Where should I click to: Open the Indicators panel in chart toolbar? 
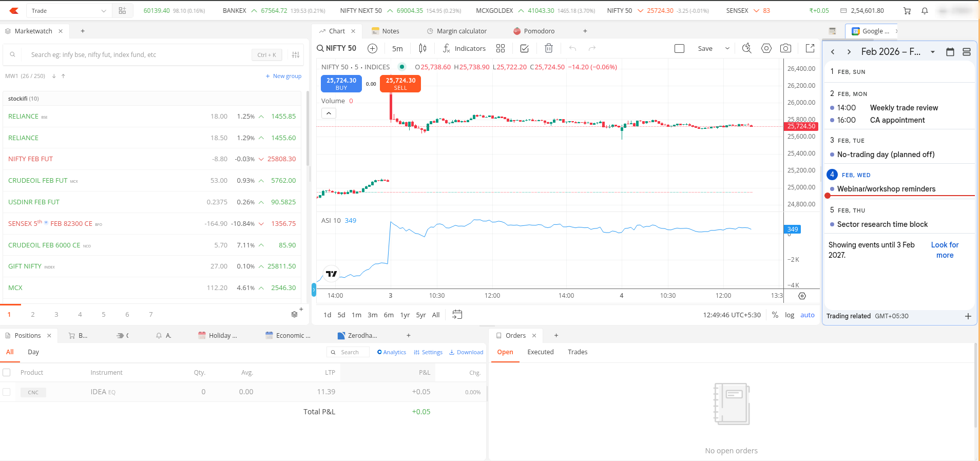pyautogui.click(x=464, y=48)
